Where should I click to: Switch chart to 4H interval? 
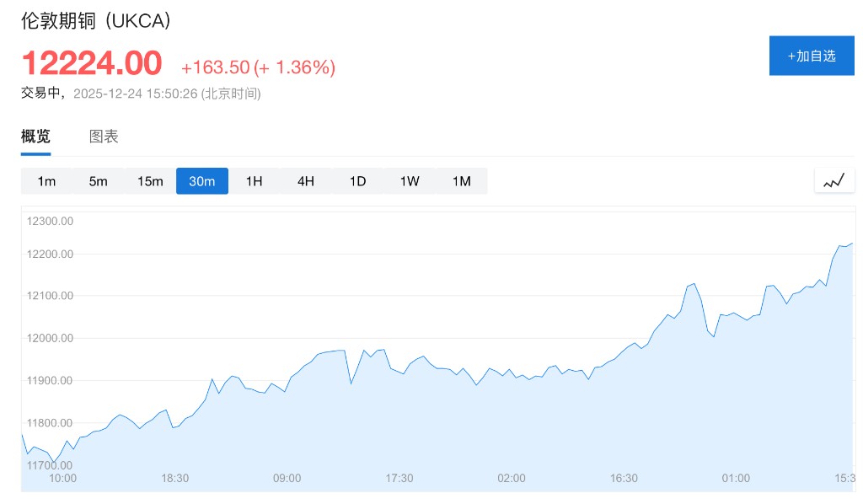tap(306, 181)
